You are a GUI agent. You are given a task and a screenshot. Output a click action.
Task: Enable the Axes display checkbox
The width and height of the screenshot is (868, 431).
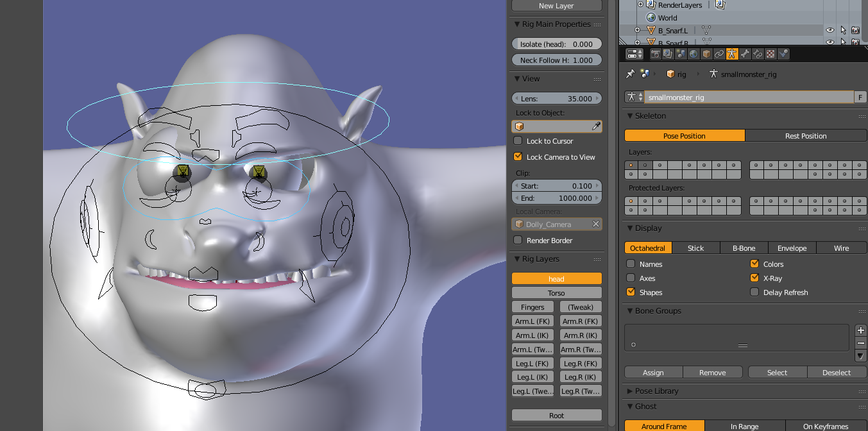(x=631, y=278)
